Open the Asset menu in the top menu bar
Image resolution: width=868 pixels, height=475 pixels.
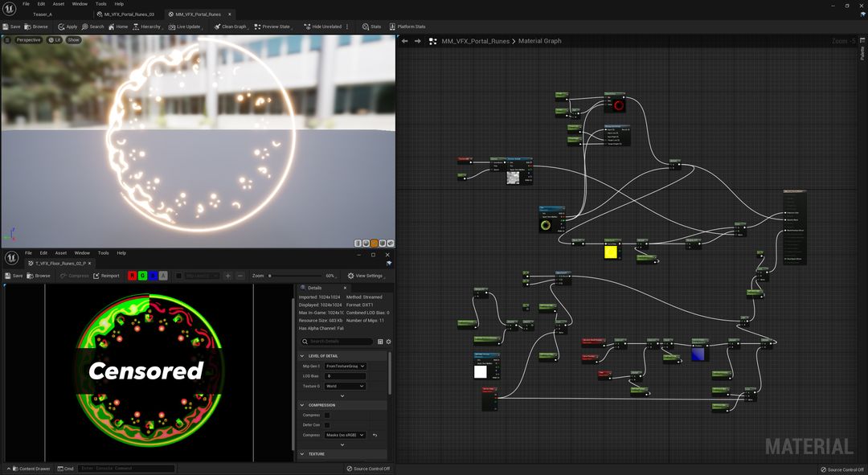click(59, 4)
